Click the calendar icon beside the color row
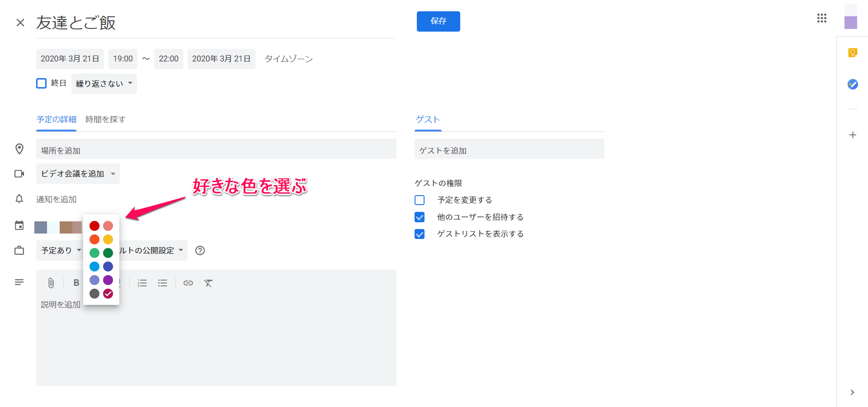Viewport: 868px width, 407px height. pos(19,225)
